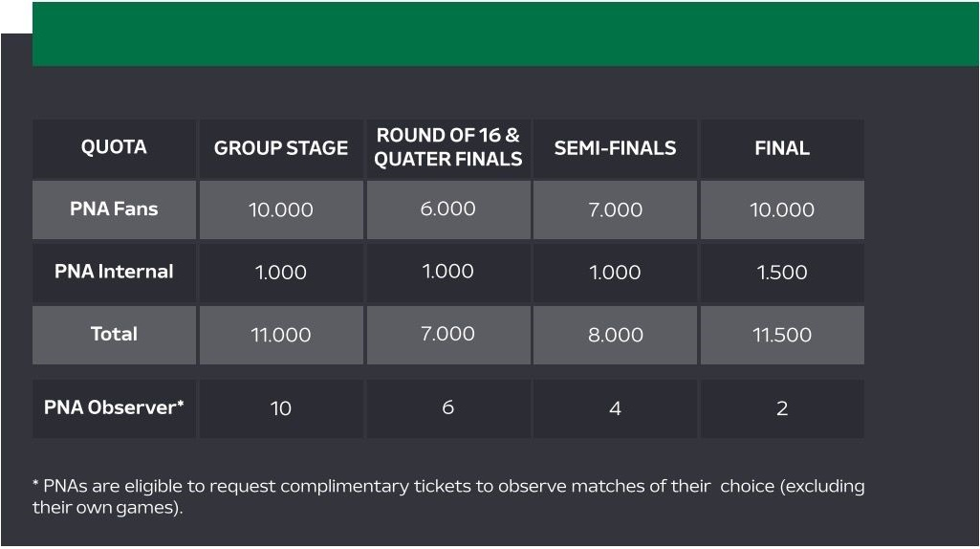Click Total semi-finals value 8.000

[x=615, y=335]
